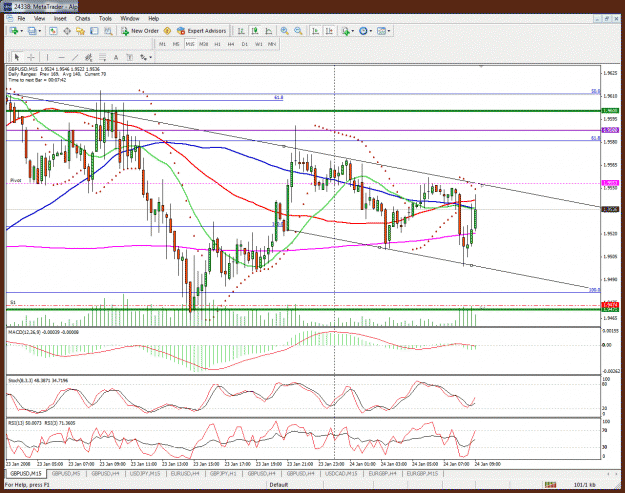Click the chart shift triangle marker

(x=481, y=67)
